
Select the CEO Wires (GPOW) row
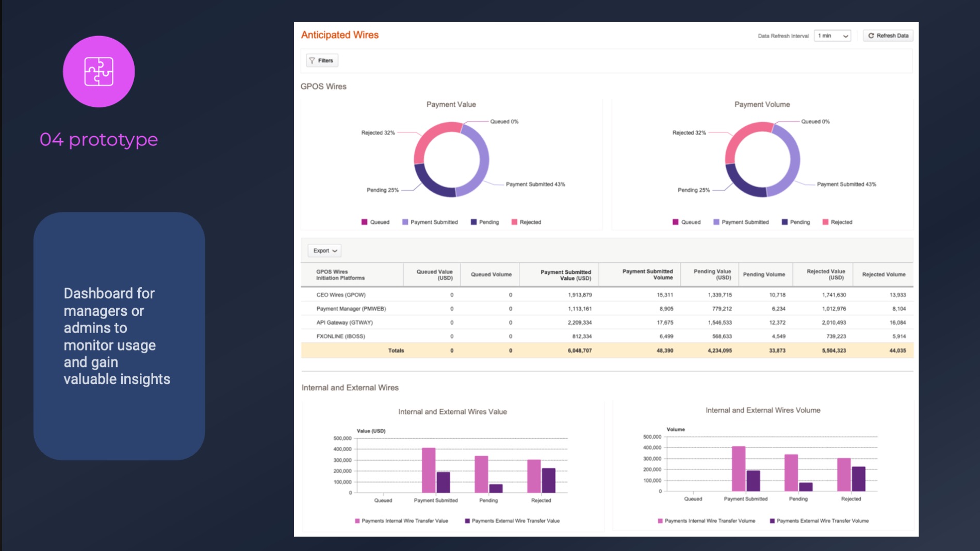coord(341,295)
